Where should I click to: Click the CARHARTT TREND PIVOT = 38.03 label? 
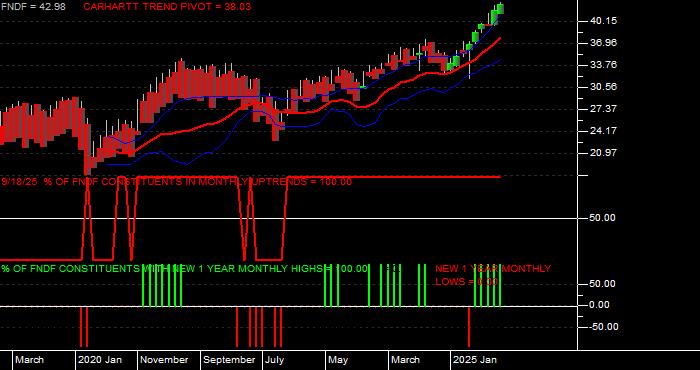(x=167, y=7)
